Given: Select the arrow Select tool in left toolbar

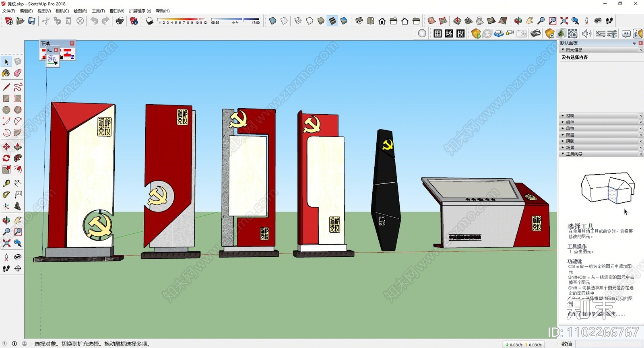Looking at the screenshot, I should (6, 62).
